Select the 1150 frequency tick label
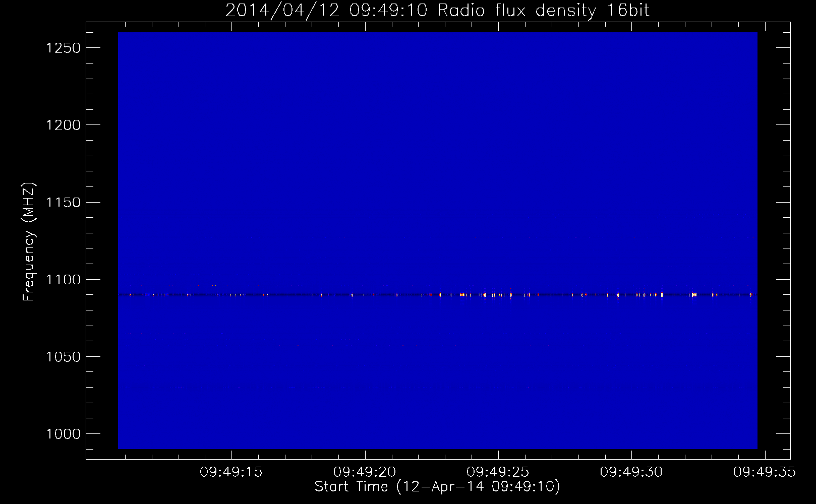This screenshot has height=504, width=816. (x=63, y=202)
